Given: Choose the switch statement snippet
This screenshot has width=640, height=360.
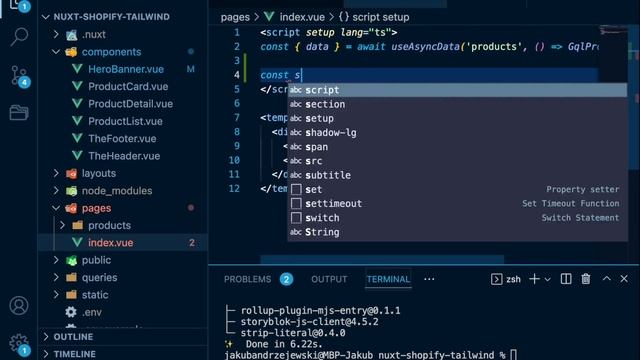Looking at the screenshot, I should [x=457, y=218].
